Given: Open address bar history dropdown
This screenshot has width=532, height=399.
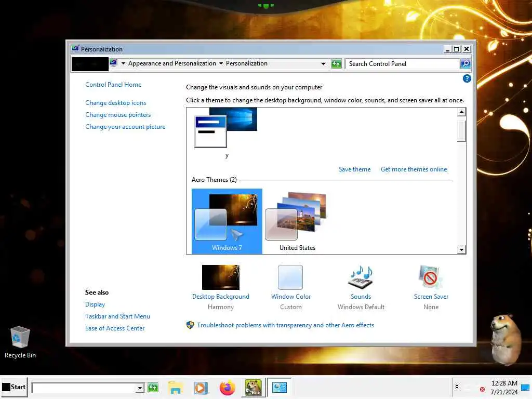Looking at the screenshot, I should click(323, 63).
